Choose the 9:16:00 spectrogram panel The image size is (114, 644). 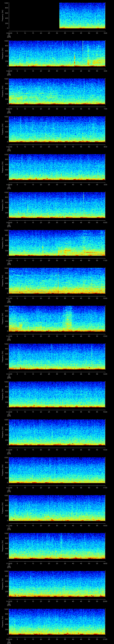coord(57,470)
